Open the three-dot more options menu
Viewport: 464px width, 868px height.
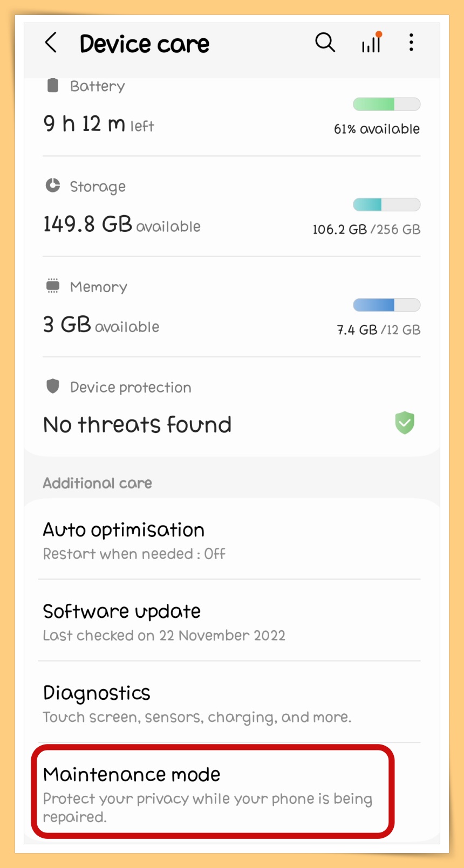point(411,42)
